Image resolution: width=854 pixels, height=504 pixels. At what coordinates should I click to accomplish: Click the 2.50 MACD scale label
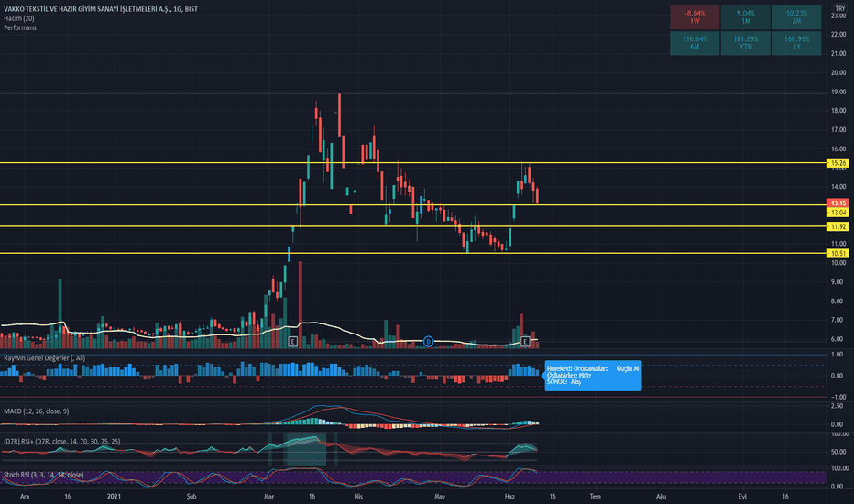[838, 406]
